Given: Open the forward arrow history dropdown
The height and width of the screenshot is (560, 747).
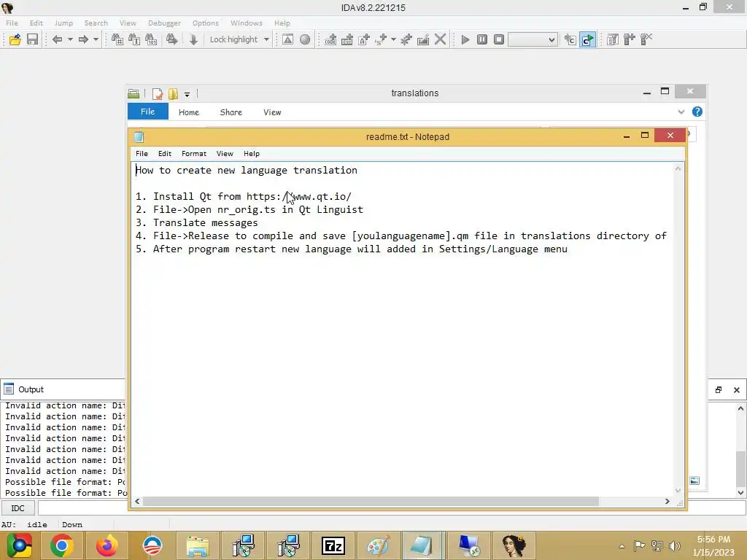Looking at the screenshot, I should pos(96,39).
